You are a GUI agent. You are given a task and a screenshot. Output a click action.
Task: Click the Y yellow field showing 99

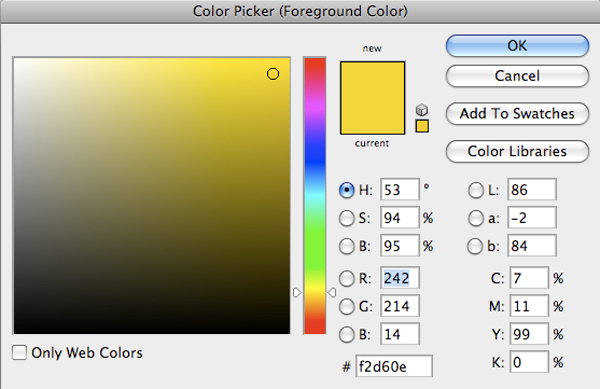(x=529, y=334)
